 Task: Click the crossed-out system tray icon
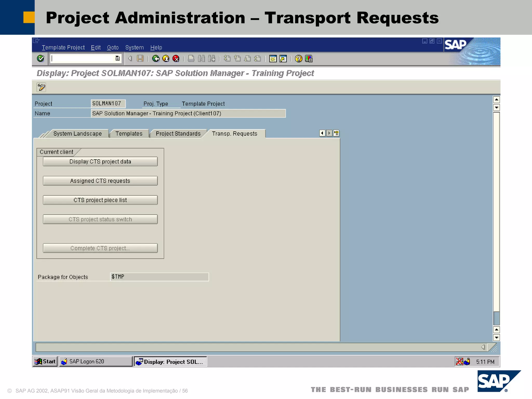tap(460, 361)
